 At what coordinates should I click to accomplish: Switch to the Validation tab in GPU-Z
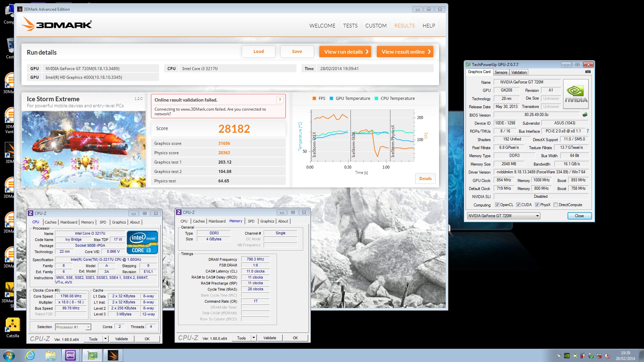[x=519, y=72]
